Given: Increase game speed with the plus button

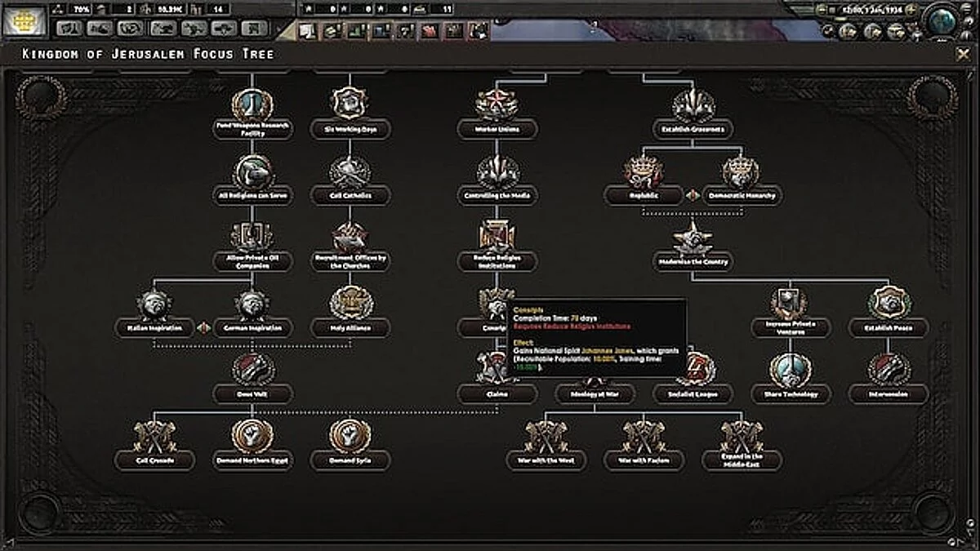Looking at the screenshot, I should point(910,11).
